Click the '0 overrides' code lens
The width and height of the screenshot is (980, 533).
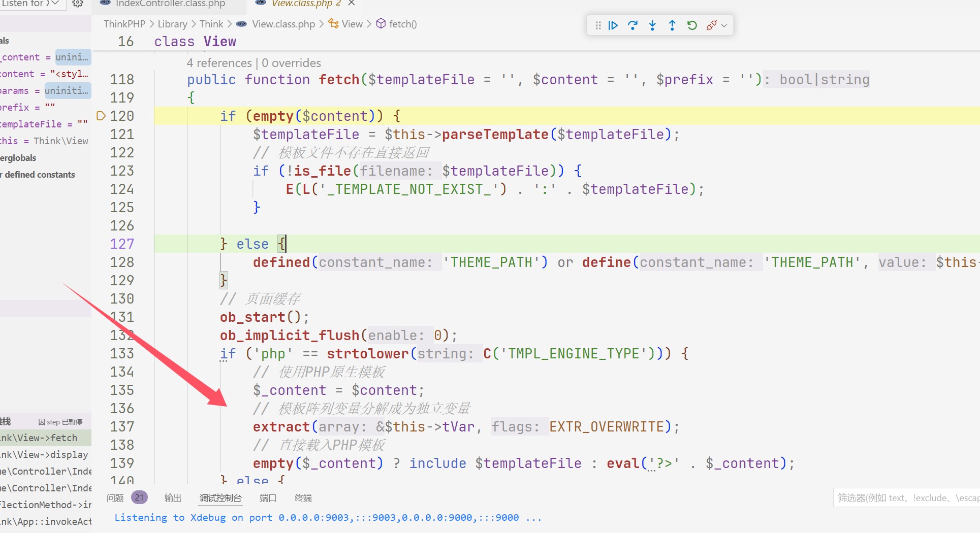pyautogui.click(x=292, y=63)
